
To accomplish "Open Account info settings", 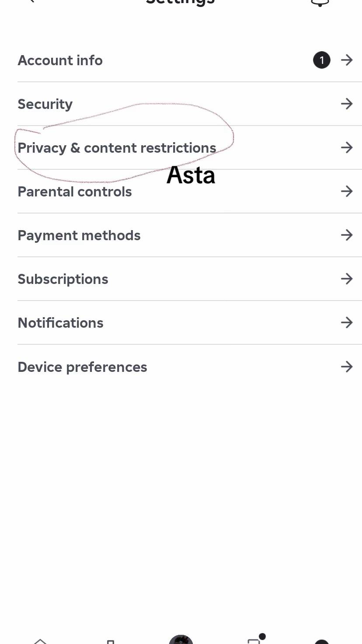I will (190, 60).
